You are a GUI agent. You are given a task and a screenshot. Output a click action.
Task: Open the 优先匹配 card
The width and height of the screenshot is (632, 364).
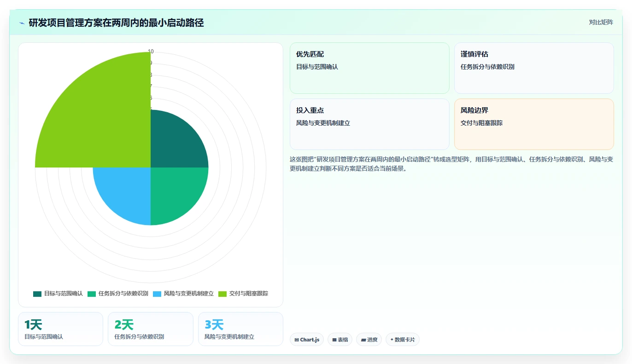369,68
